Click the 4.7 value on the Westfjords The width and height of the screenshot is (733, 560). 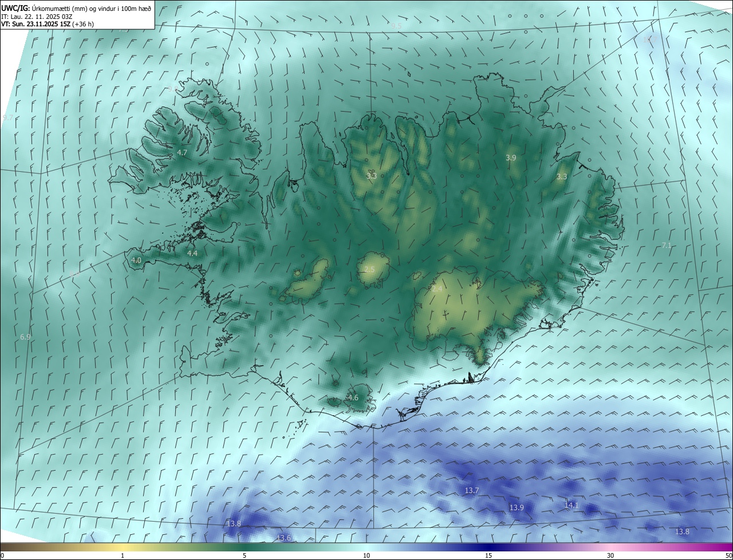click(182, 153)
